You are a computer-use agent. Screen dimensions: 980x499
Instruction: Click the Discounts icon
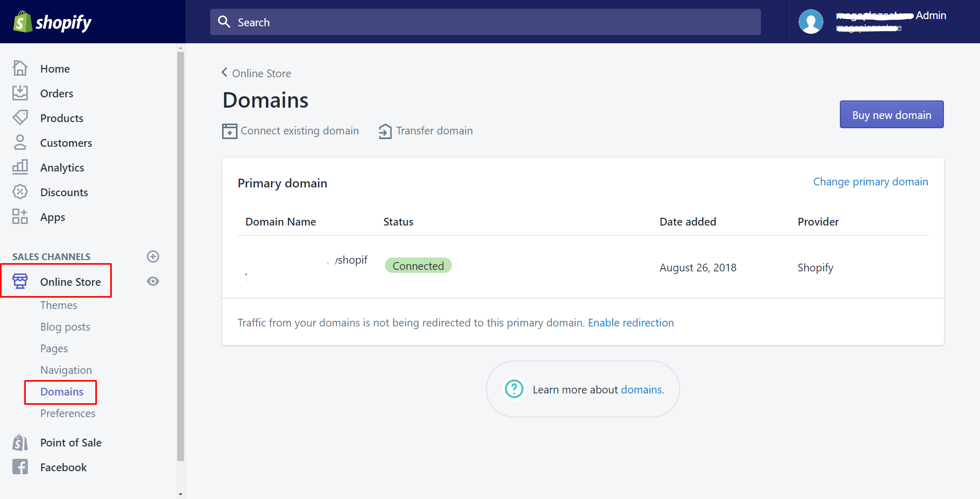tap(20, 192)
